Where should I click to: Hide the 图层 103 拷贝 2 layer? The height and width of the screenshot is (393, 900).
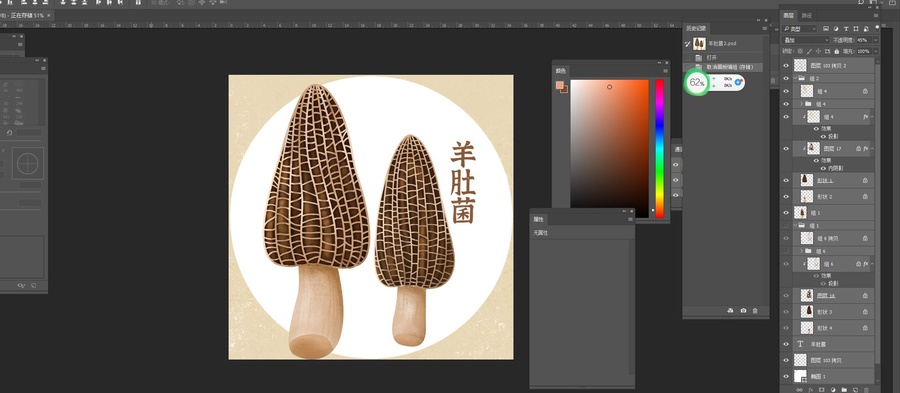click(x=786, y=66)
